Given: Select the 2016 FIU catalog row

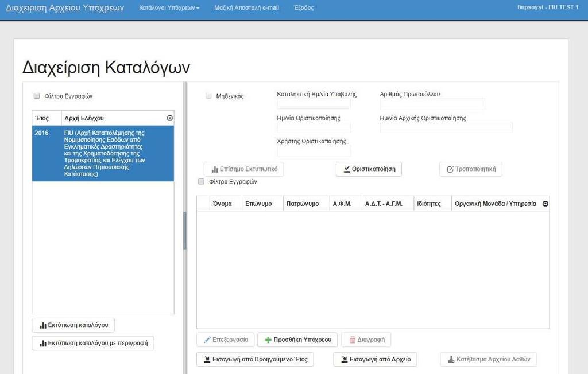Looking at the screenshot, I should point(103,153).
